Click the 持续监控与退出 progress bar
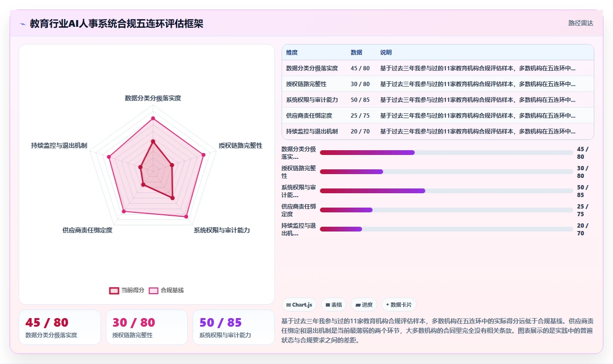 446,229
